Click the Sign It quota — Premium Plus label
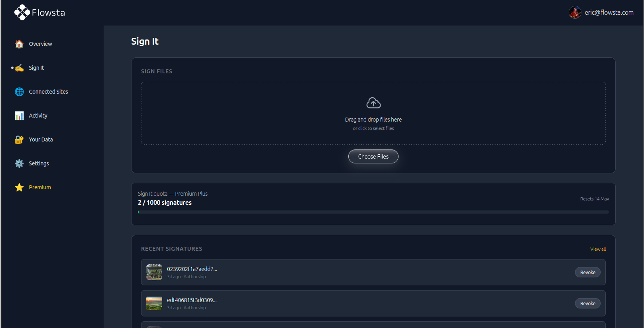 click(173, 194)
